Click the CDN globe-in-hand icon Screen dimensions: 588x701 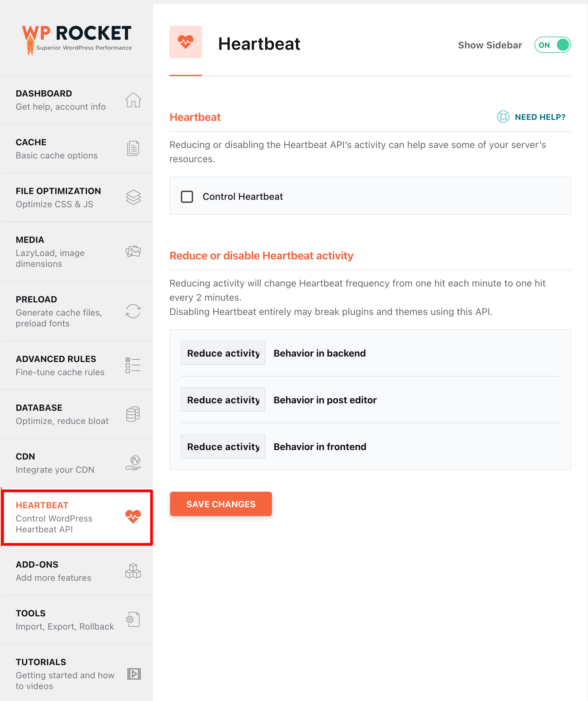[133, 463]
